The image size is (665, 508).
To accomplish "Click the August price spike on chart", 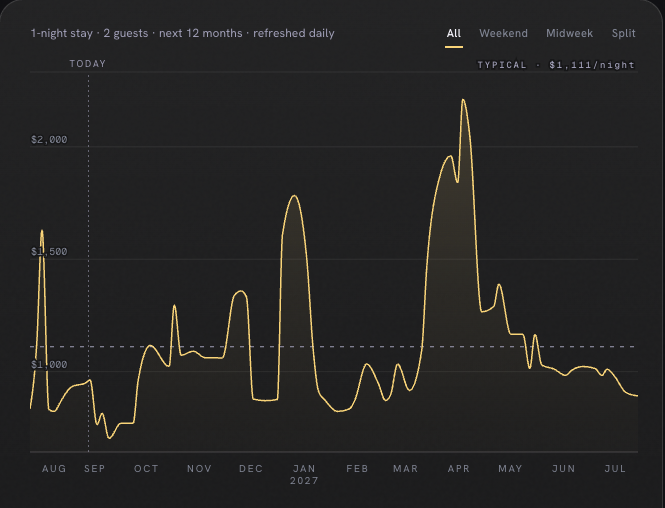I will point(42,231).
